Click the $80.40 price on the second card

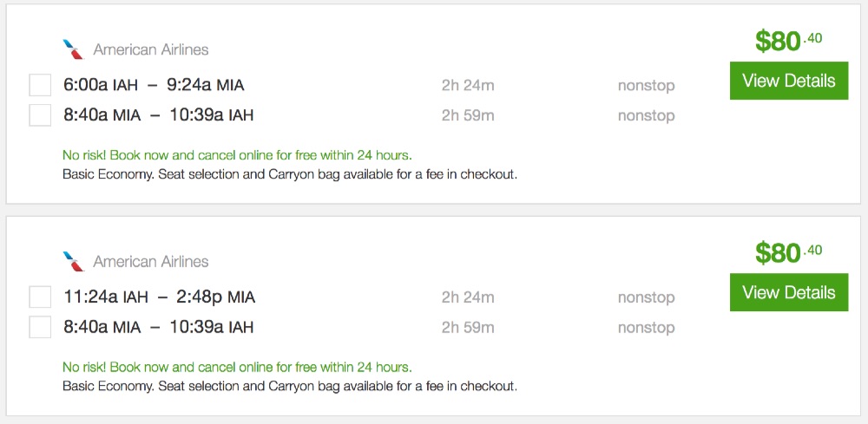(788, 252)
